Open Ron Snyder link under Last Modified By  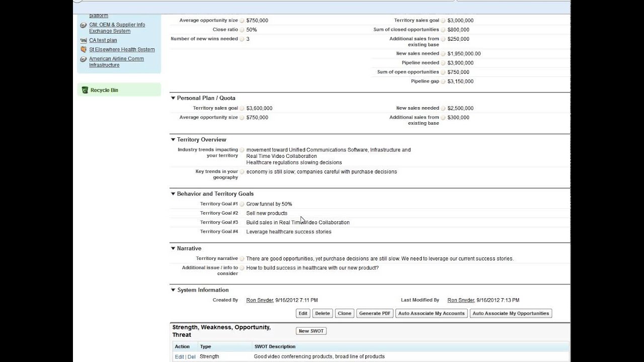point(461,300)
